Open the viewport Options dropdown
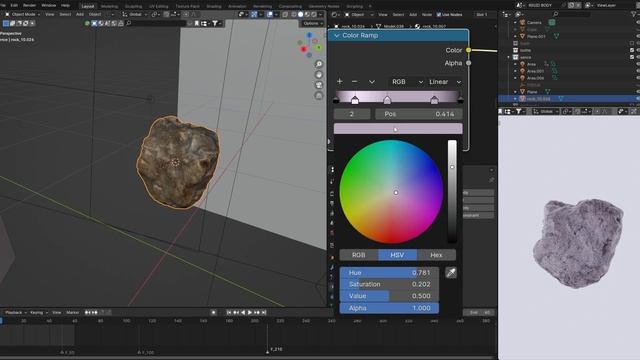 313,24
